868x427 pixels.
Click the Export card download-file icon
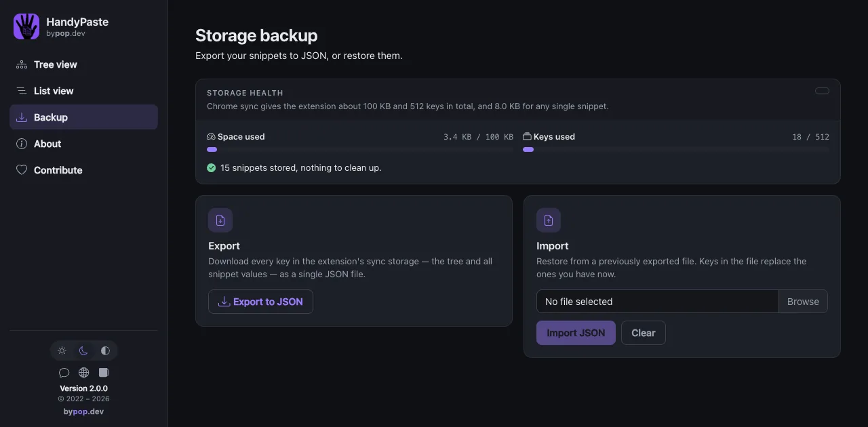tap(220, 220)
